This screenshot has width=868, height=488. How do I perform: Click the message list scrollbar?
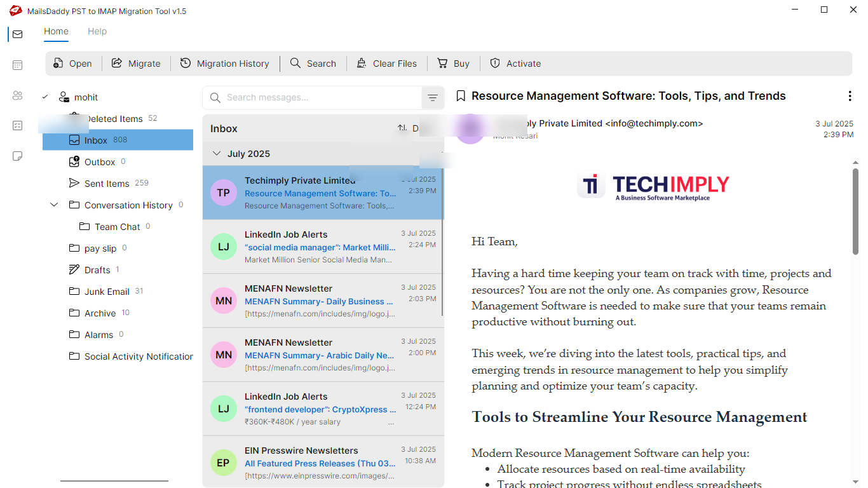pos(442,242)
